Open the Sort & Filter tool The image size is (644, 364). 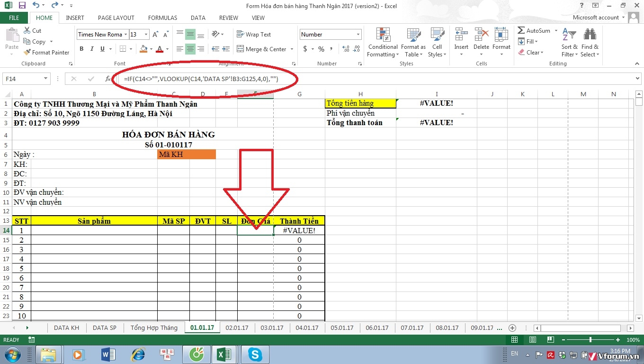569,43
